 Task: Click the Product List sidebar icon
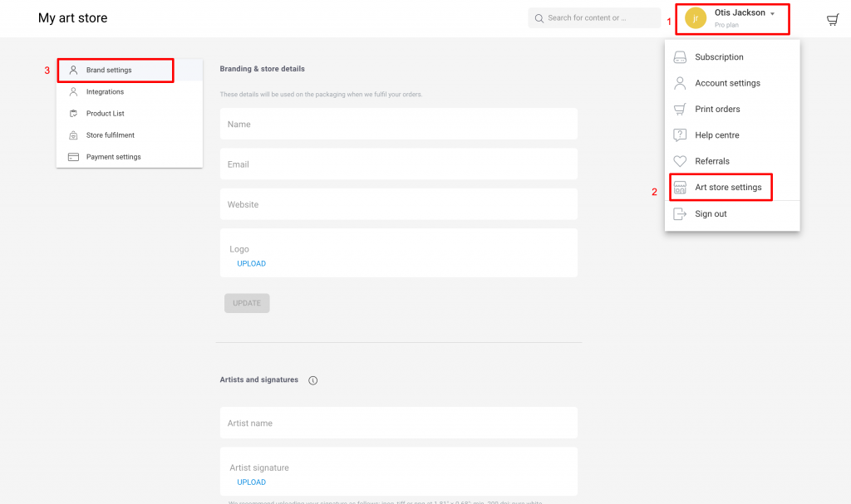[73, 114]
